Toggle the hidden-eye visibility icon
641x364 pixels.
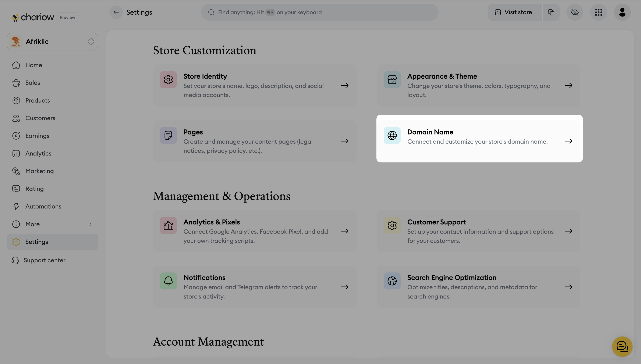[x=575, y=12]
